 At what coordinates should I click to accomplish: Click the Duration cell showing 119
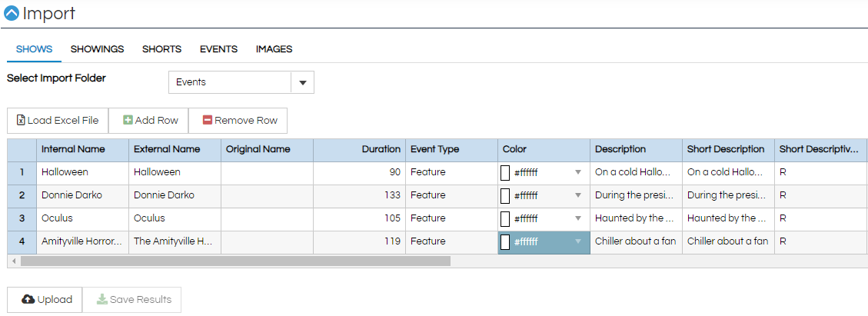tap(360, 241)
